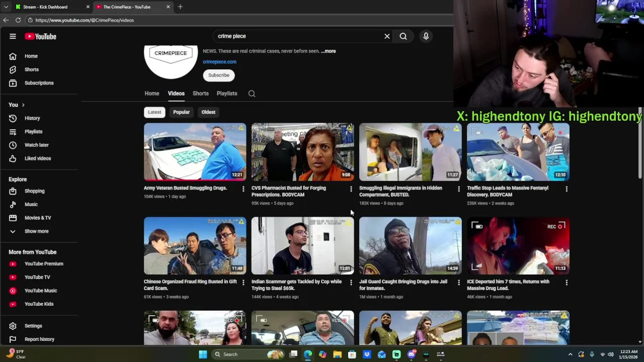Open options menu for CVS Pharmacist video
This screenshot has height=362, width=644.
click(x=351, y=189)
